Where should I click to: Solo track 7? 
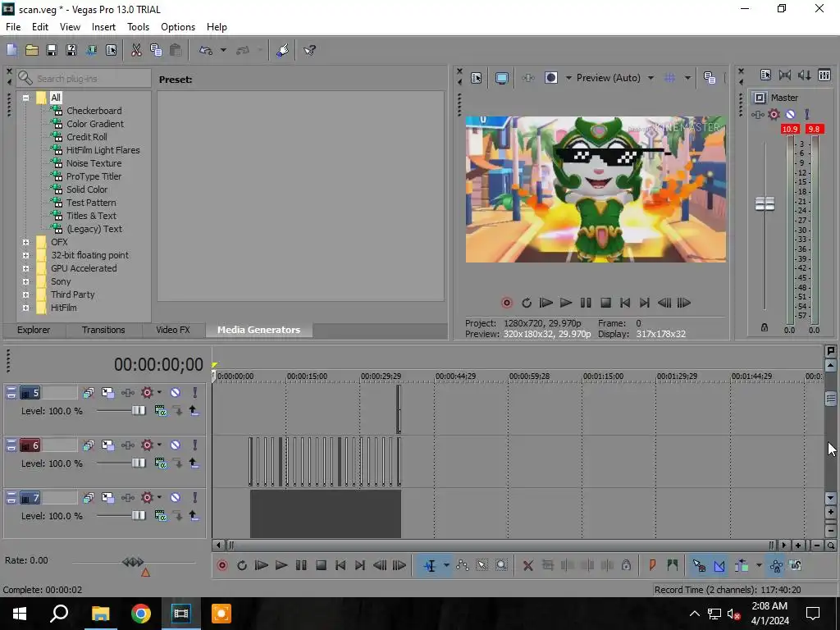click(195, 498)
